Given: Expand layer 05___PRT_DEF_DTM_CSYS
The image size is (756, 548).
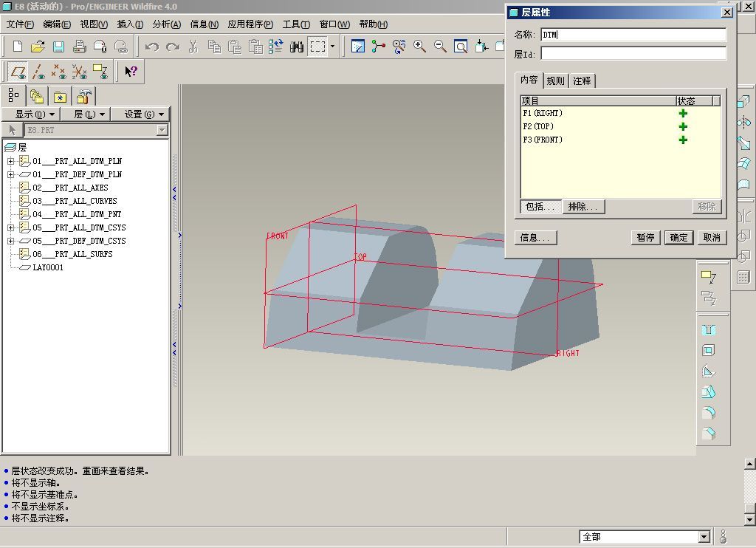Looking at the screenshot, I should coord(10,241).
